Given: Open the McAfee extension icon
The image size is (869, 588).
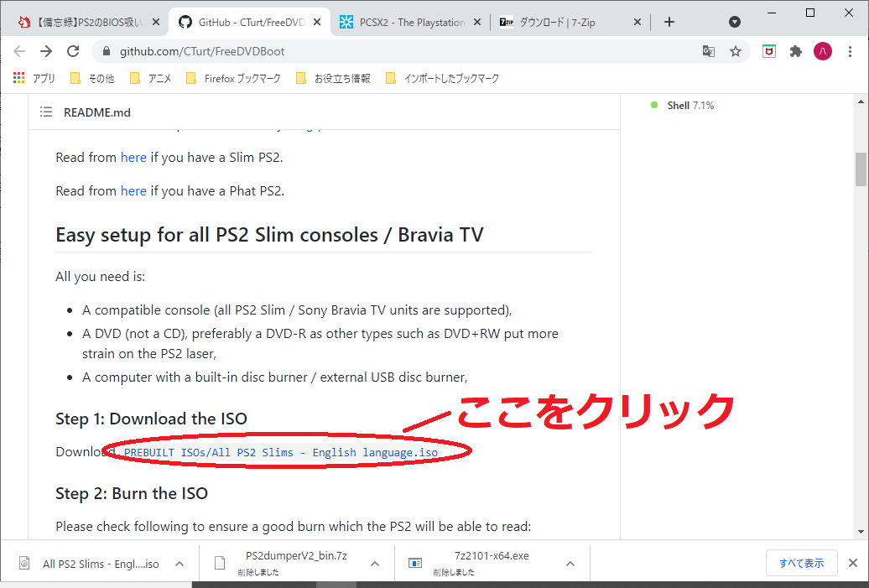Looking at the screenshot, I should tap(768, 51).
